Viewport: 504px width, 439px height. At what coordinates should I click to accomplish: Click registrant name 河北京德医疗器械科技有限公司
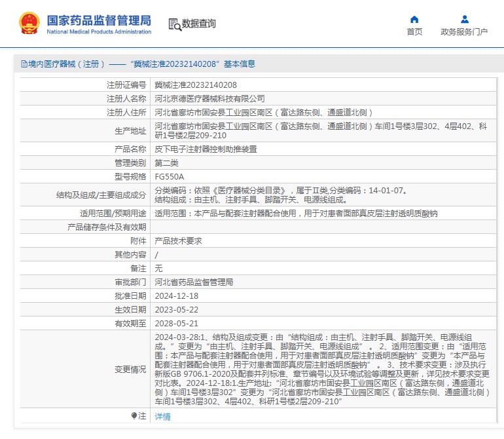(209, 99)
